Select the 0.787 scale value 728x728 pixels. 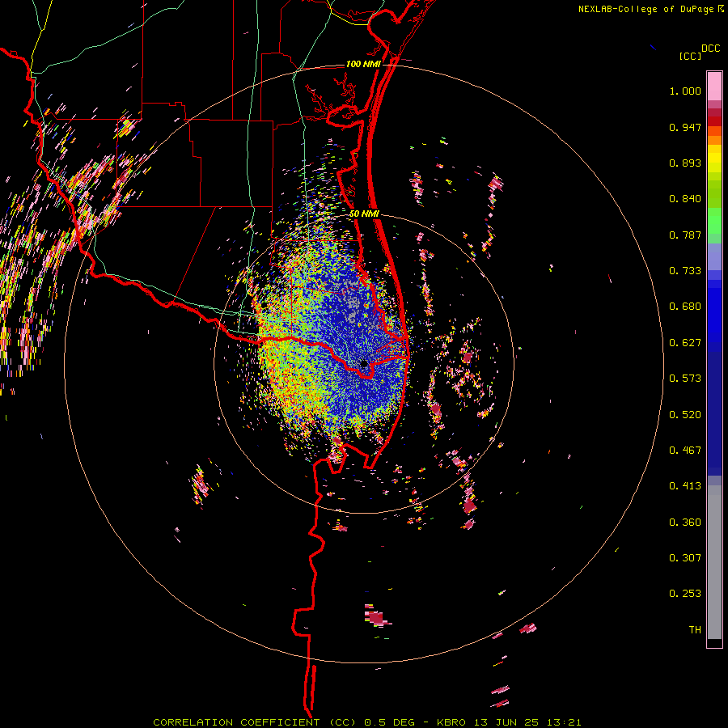(x=685, y=235)
